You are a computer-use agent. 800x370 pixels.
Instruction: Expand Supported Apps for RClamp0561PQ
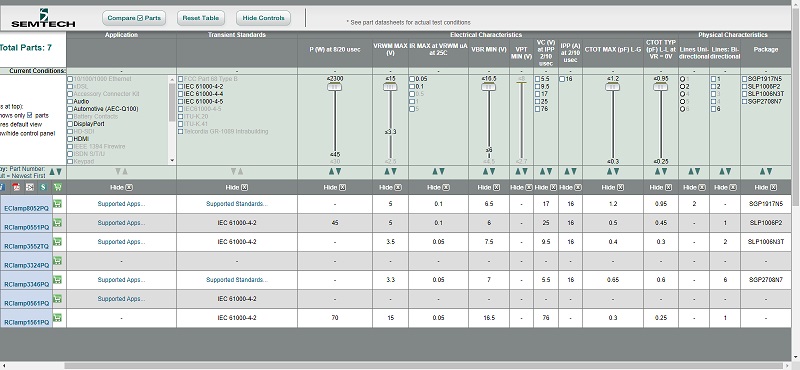pos(121,299)
